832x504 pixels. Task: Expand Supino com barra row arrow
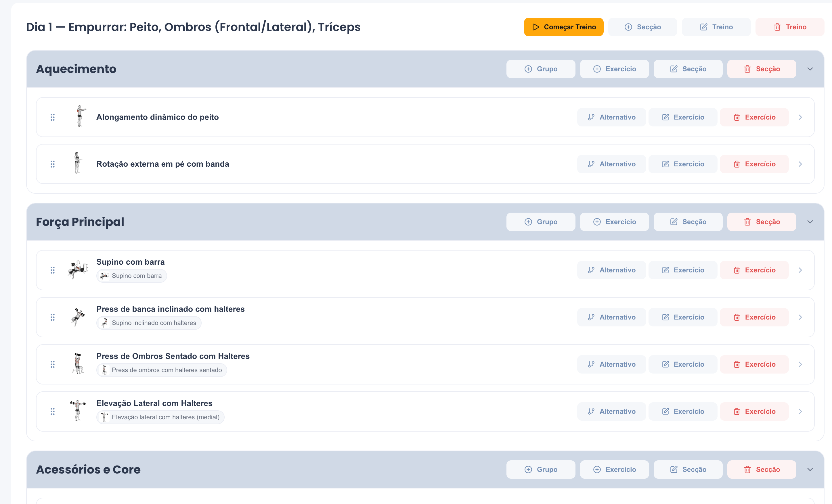click(x=800, y=270)
